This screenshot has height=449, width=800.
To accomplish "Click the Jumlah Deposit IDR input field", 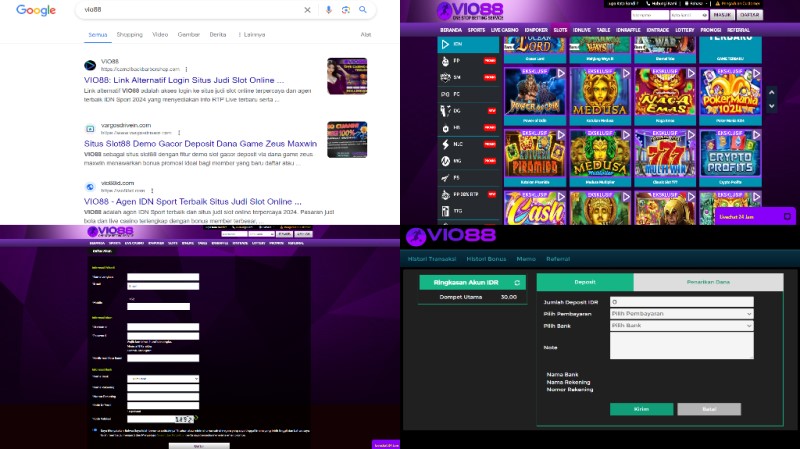I will [x=682, y=302].
